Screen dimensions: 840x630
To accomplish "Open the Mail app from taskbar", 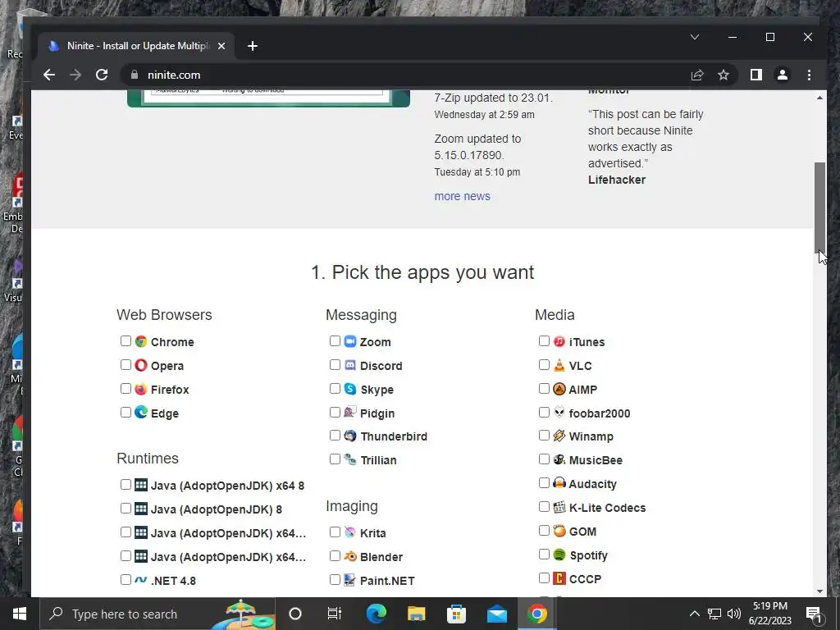I will tap(496, 614).
